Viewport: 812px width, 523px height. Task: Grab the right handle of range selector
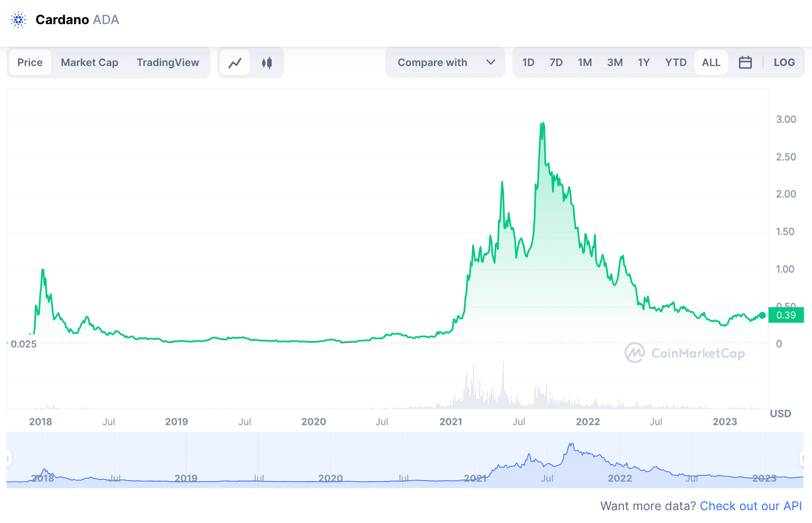point(803,459)
